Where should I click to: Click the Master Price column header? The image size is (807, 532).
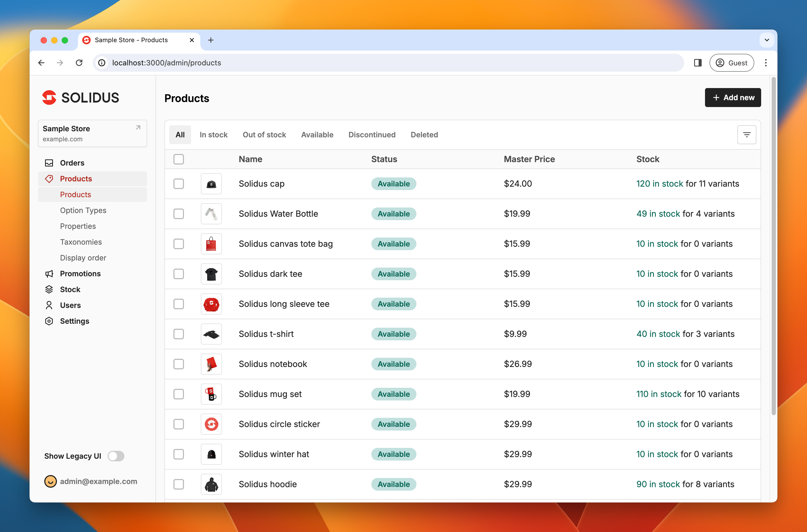coord(529,159)
